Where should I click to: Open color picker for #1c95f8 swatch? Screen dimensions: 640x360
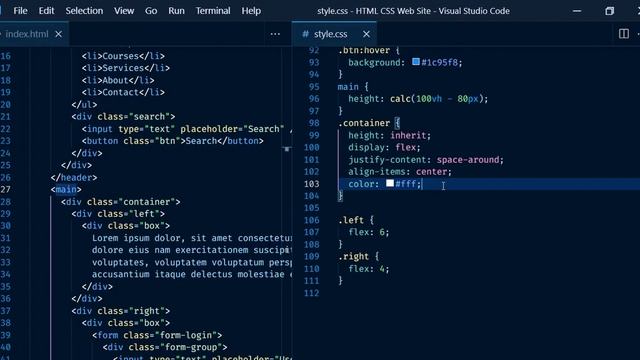point(416,62)
